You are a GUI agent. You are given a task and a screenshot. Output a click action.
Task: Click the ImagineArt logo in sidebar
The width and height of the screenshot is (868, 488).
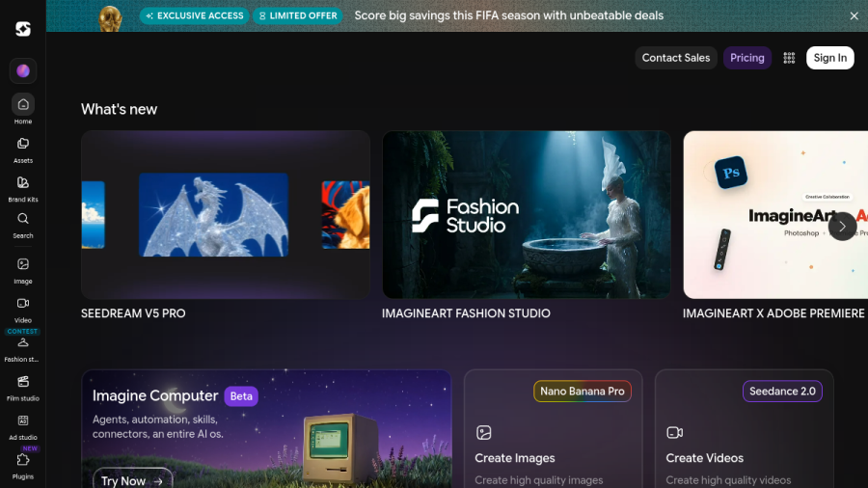click(x=23, y=29)
